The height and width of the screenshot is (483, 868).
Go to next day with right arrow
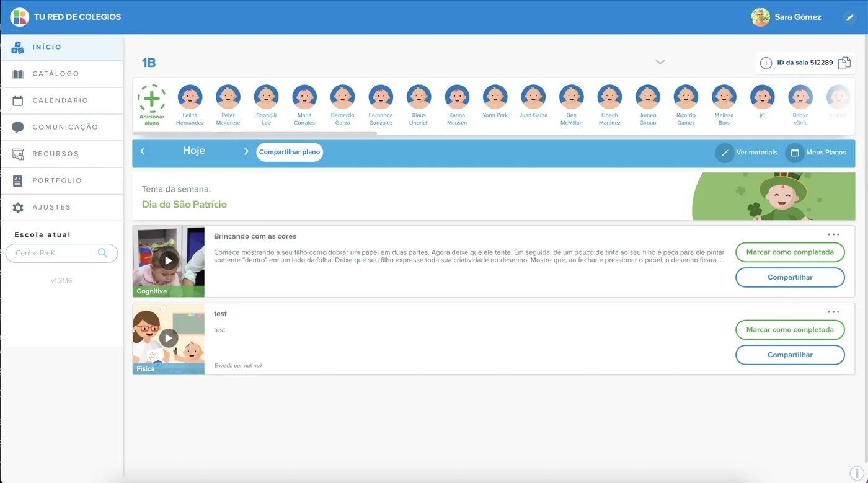246,151
